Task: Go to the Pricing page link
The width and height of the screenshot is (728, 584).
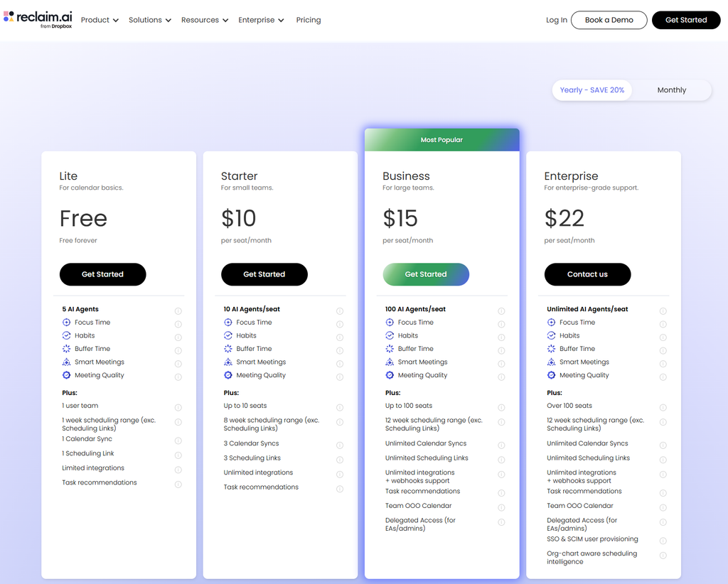Action: (x=309, y=20)
